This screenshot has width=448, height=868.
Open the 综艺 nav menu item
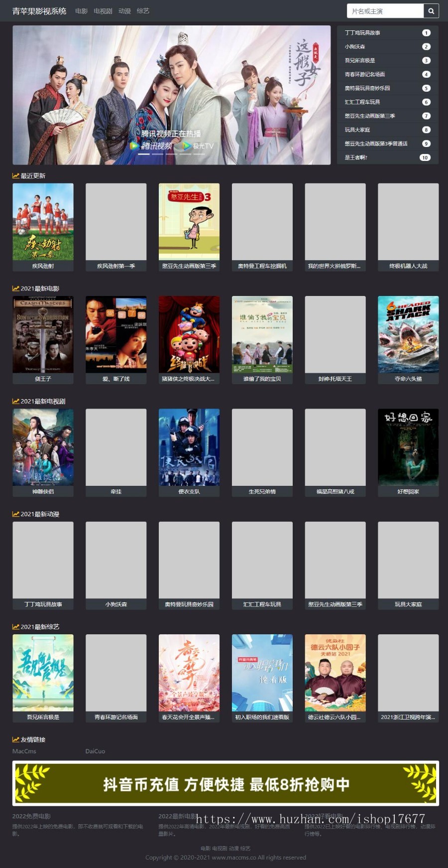tap(143, 11)
